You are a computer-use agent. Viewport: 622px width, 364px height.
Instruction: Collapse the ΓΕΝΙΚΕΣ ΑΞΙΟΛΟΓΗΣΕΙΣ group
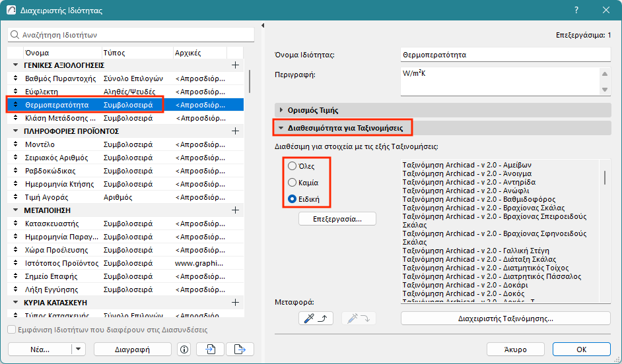[15, 65]
